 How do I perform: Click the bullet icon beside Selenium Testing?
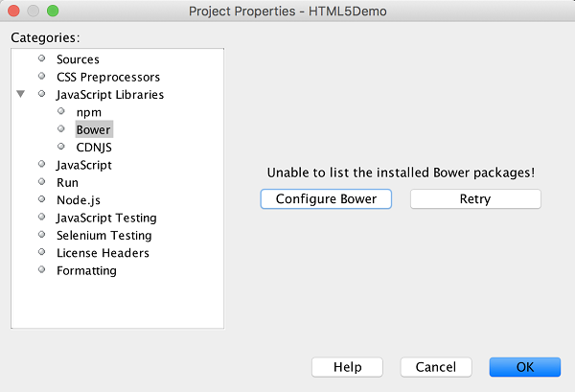pos(42,235)
